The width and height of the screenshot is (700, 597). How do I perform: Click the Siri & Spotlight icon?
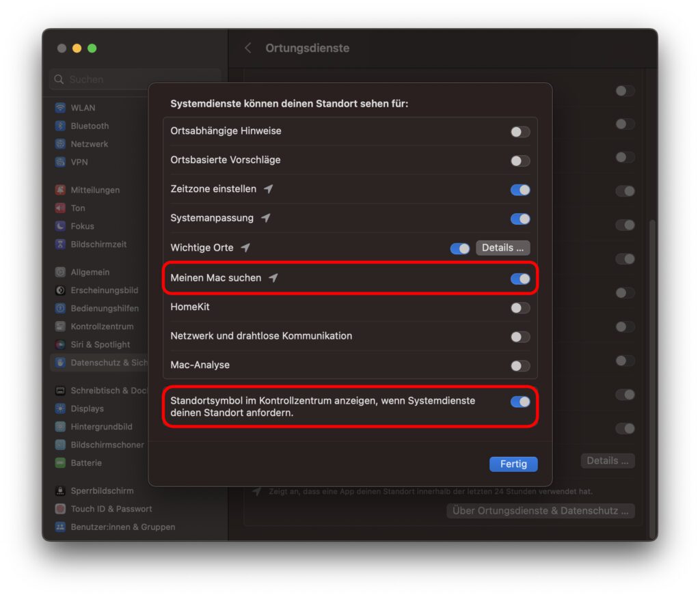tap(60, 344)
